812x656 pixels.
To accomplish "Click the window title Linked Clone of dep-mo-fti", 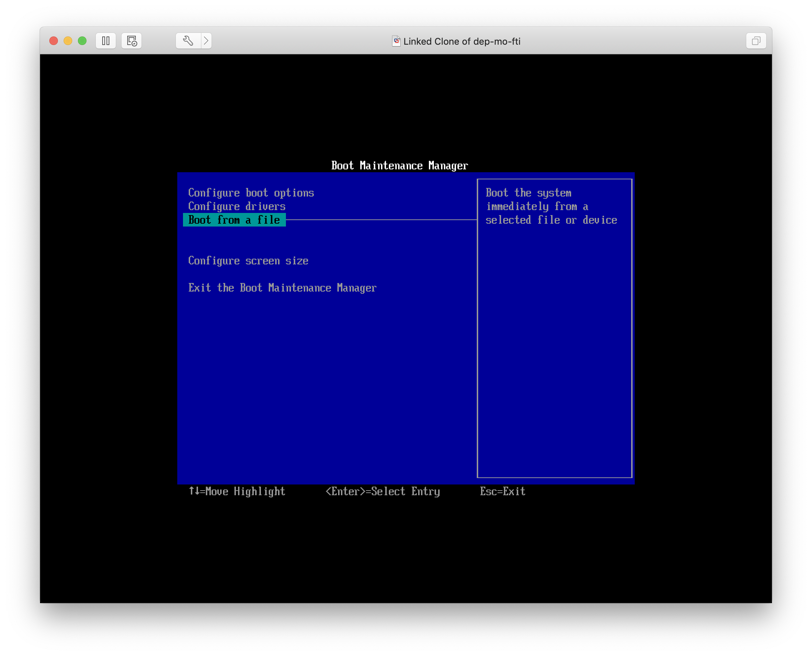I will click(461, 41).
